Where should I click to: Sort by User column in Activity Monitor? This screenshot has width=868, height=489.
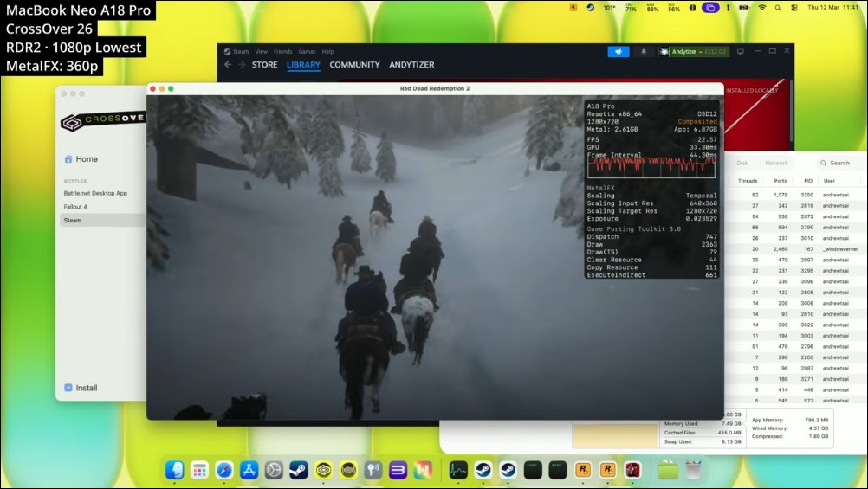(829, 181)
